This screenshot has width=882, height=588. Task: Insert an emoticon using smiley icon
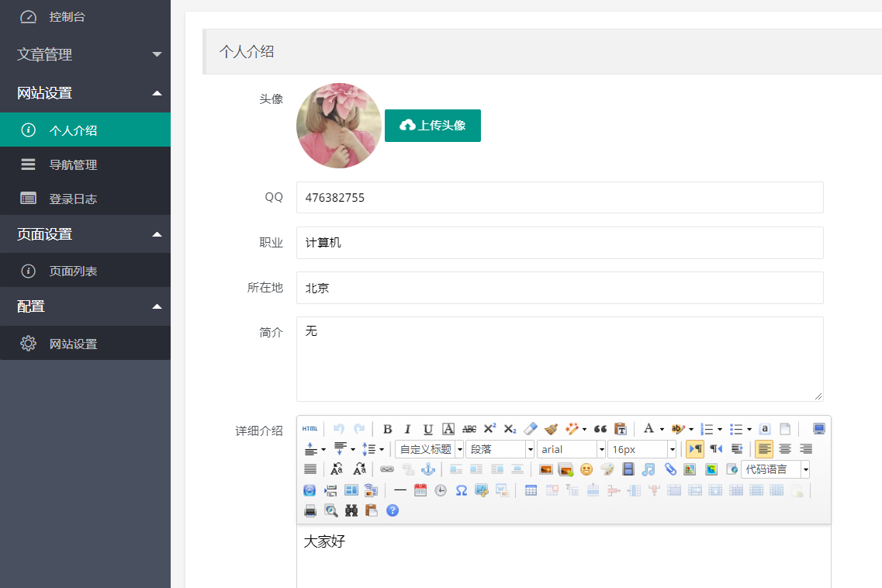coord(586,469)
